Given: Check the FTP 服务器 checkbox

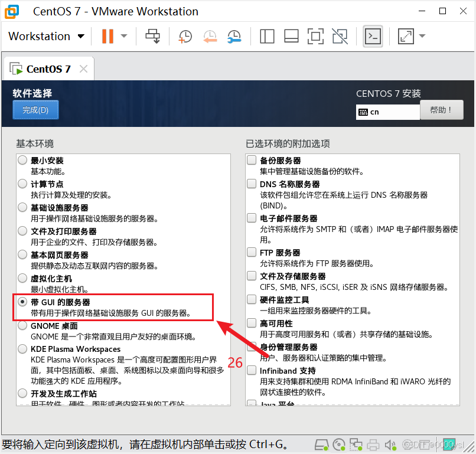Looking at the screenshot, I should tap(252, 252).
